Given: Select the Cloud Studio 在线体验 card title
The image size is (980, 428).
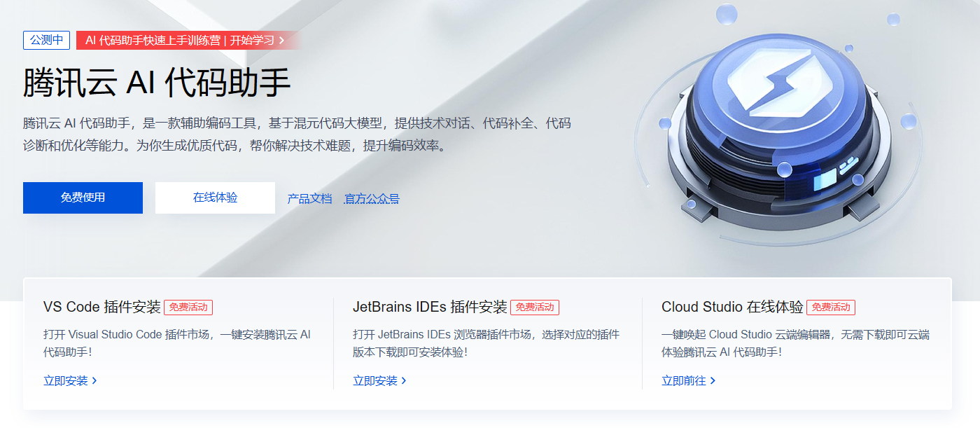Looking at the screenshot, I should tap(732, 307).
